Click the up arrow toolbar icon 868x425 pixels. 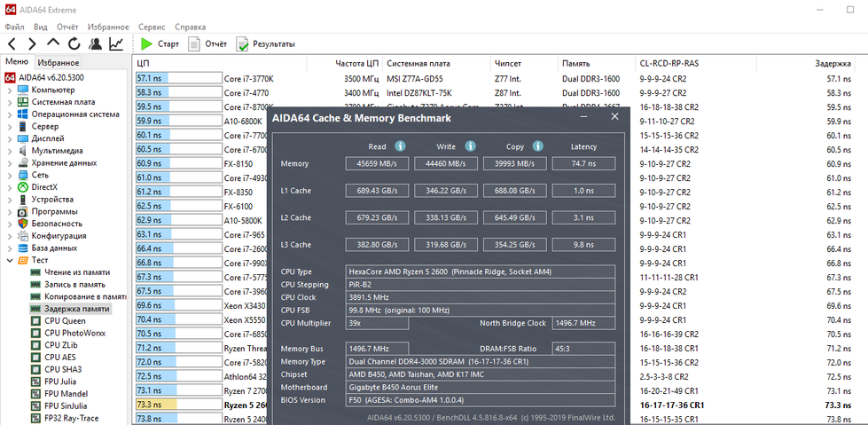click(53, 43)
